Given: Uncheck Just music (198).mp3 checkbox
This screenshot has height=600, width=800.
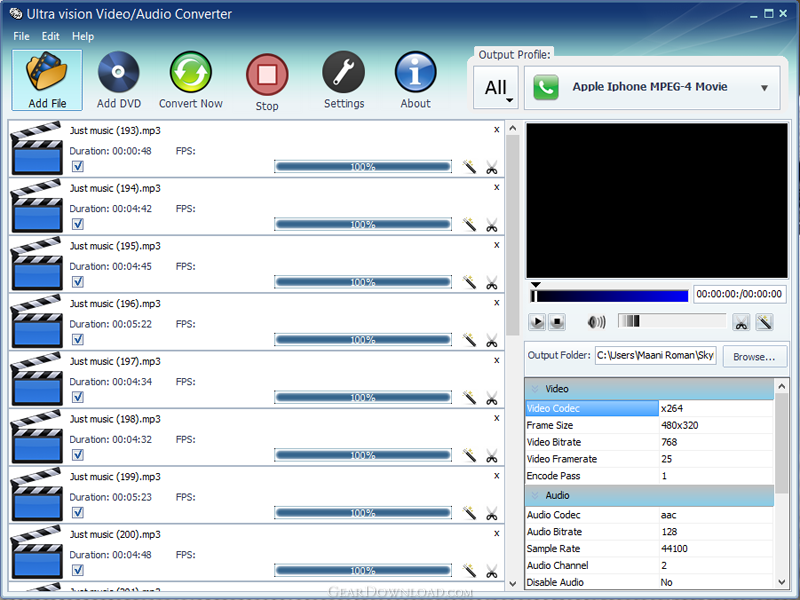Looking at the screenshot, I should pyautogui.click(x=78, y=455).
